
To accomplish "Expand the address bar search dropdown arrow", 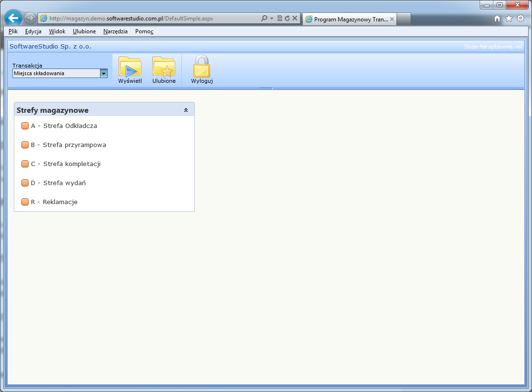I will (271, 19).
